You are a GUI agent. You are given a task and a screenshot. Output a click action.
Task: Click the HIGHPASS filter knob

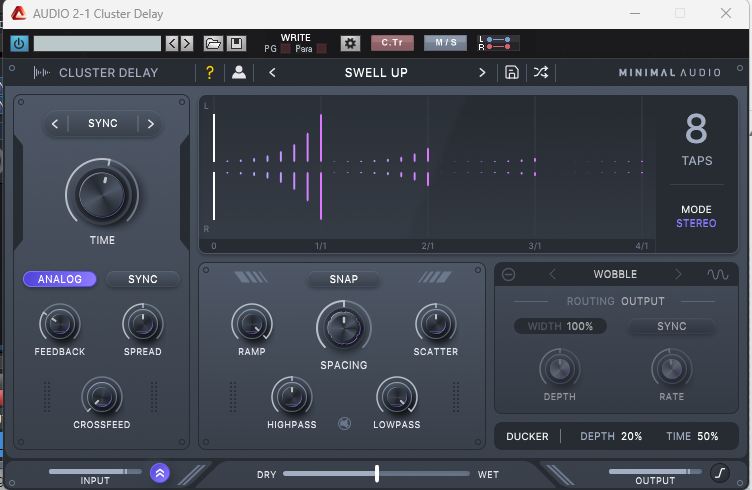point(292,397)
